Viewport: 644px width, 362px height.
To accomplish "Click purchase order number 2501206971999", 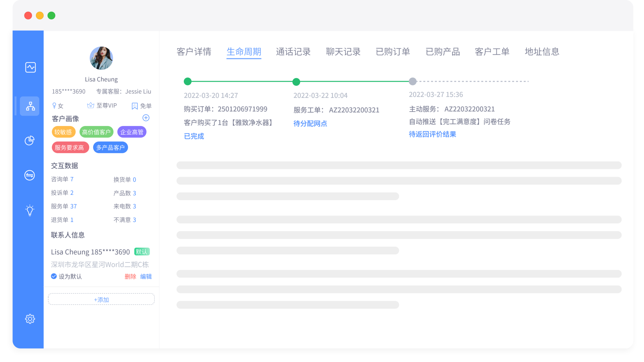I will pyautogui.click(x=243, y=109).
